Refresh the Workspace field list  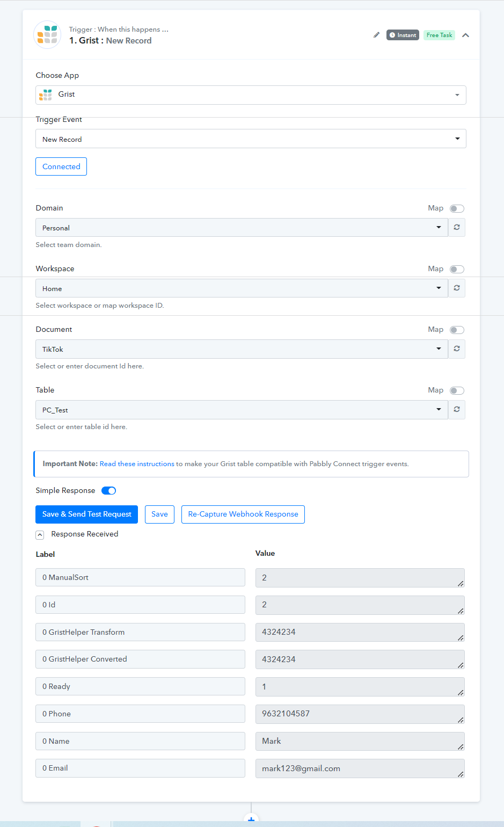pyautogui.click(x=457, y=288)
